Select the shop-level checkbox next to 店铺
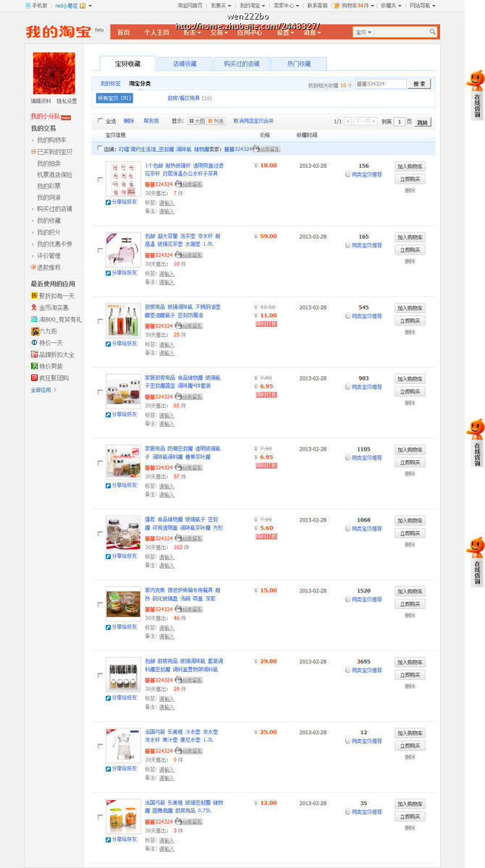 (100, 149)
